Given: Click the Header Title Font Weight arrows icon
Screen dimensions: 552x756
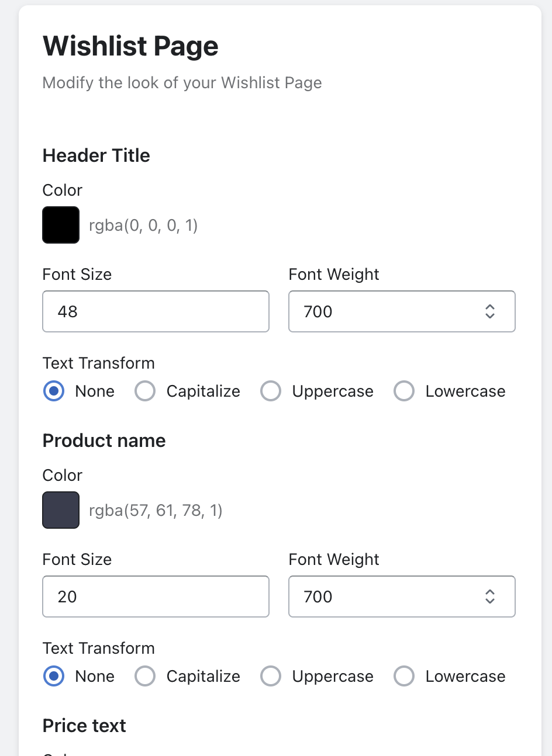Looking at the screenshot, I should click(x=490, y=311).
